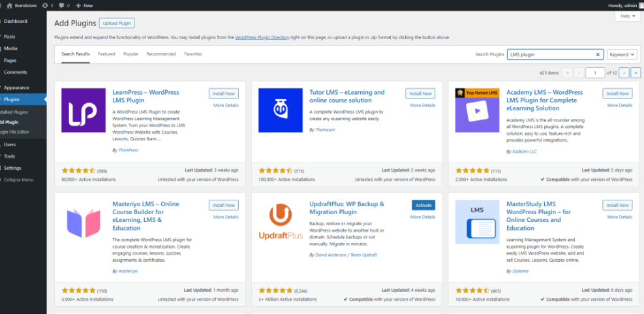Open Plugin File Editor submenu item
This screenshot has height=314, width=644.
15,132
